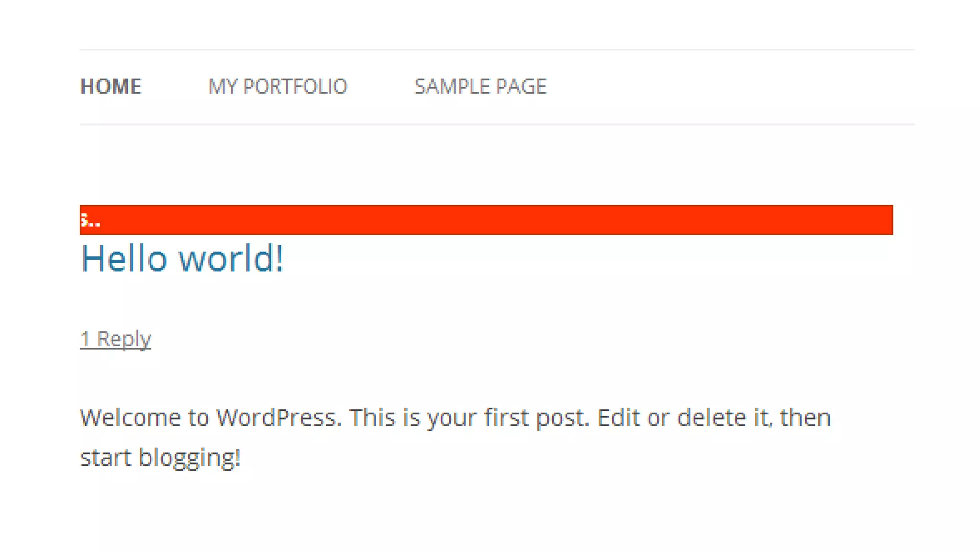Click the red-orange banner bar
Image resolution: width=980 pixels, height=551 pixels.
486,220
